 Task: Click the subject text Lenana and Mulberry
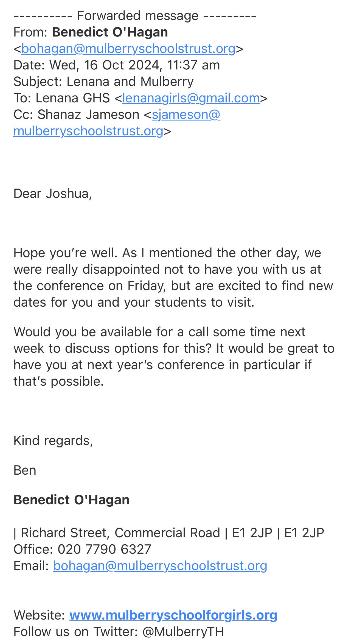(130, 82)
